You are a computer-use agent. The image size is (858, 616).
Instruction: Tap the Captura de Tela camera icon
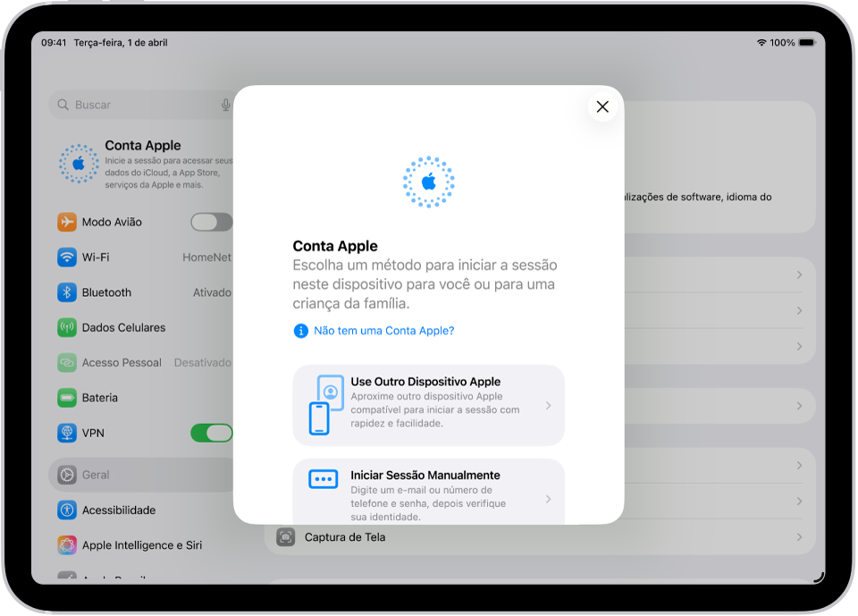click(x=285, y=537)
